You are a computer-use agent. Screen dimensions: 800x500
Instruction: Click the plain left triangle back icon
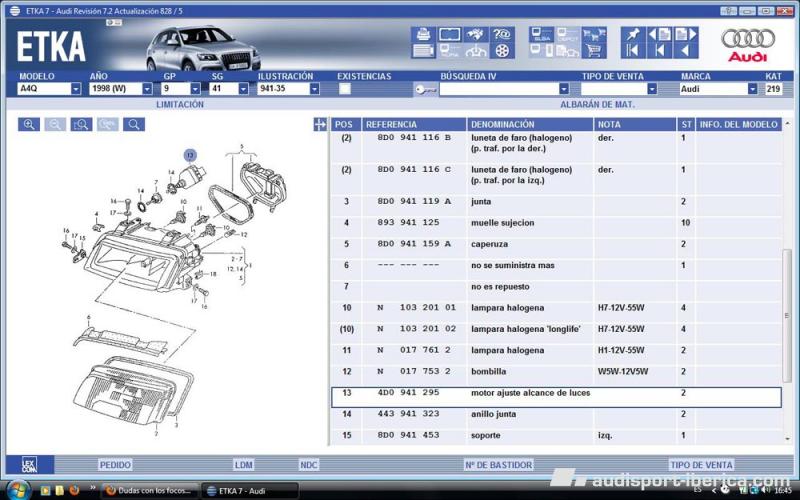coord(686,51)
